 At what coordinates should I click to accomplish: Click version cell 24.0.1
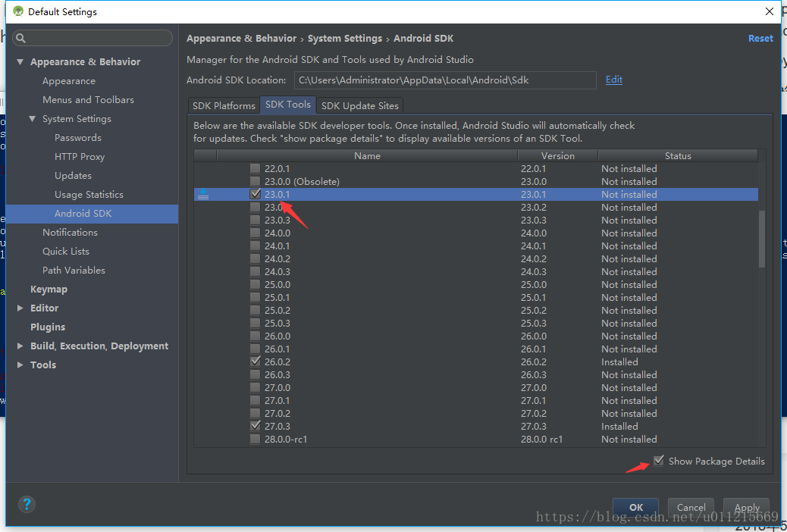(x=534, y=246)
